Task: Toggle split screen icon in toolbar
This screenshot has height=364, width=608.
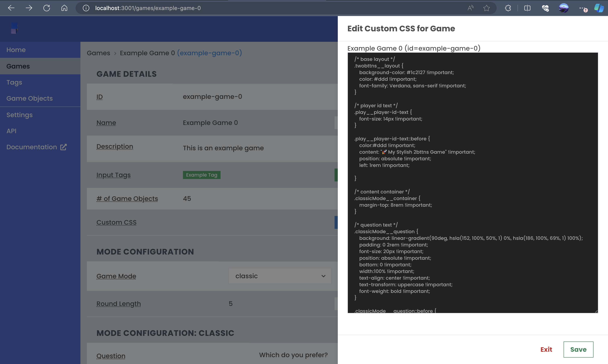Action: (527, 8)
